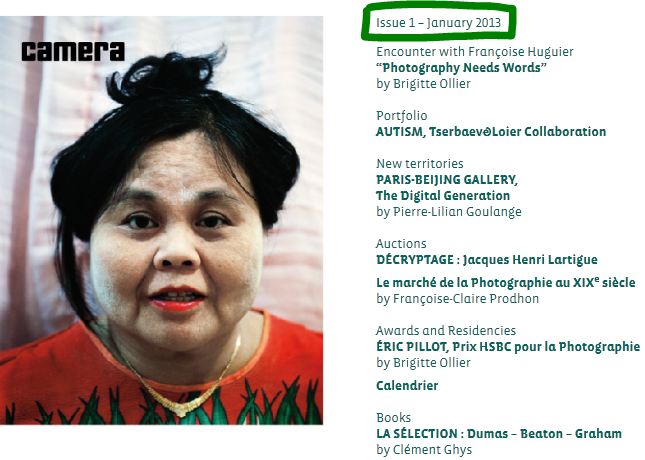This screenshot has height=460, width=645.
Task: Click byline by Clément Ghys
Action: pyautogui.click(x=424, y=450)
